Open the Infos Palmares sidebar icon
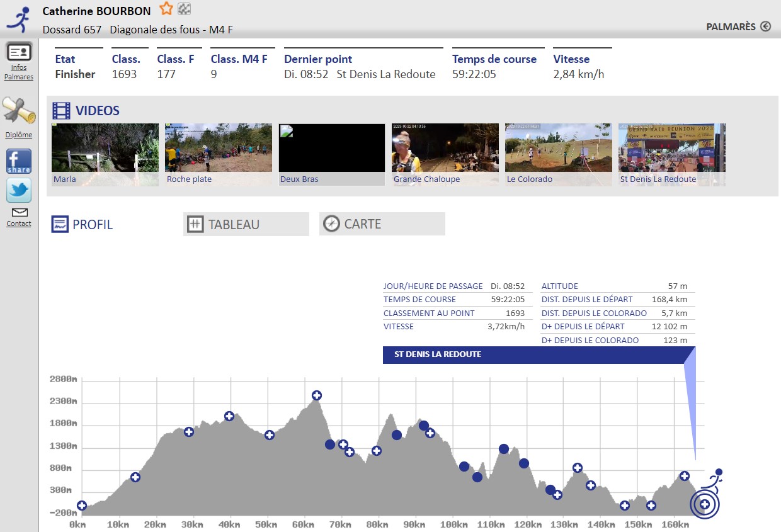The height and width of the screenshot is (532, 781). pos(19,52)
